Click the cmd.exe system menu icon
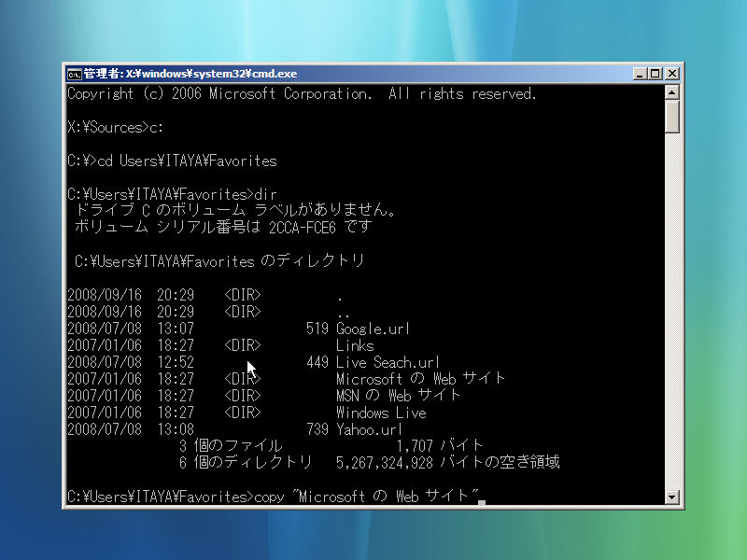 75,74
